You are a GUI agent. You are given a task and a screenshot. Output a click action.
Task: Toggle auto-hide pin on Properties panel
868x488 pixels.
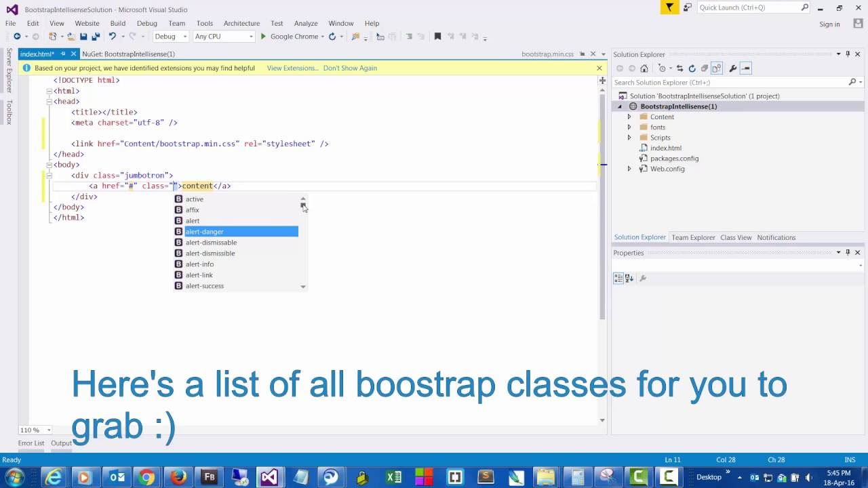848,252
